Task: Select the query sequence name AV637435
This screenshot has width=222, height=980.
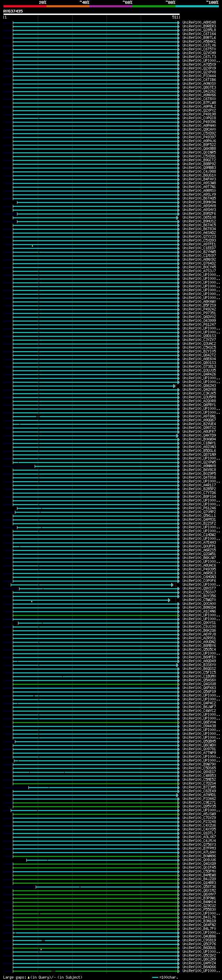Action: tap(13, 11)
